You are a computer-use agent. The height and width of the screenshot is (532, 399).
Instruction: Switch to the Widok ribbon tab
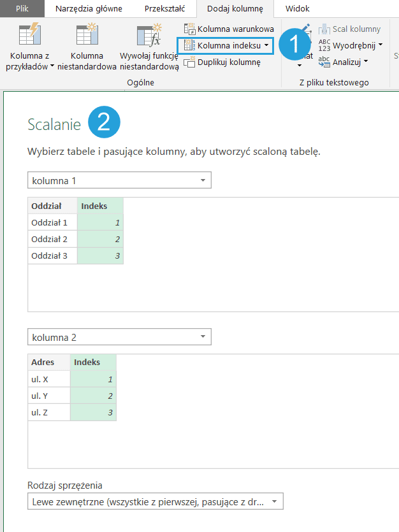pyautogui.click(x=297, y=8)
